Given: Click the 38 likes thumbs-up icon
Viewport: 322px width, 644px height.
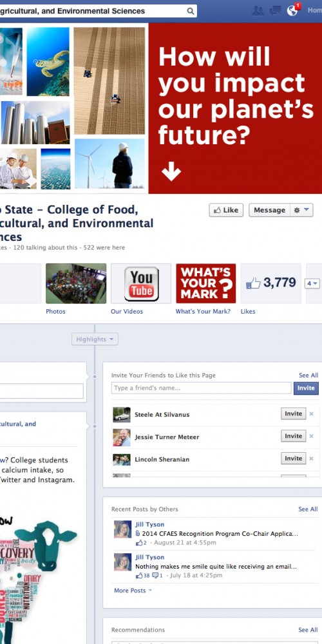Looking at the screenshot, I should tap(139, 575).
